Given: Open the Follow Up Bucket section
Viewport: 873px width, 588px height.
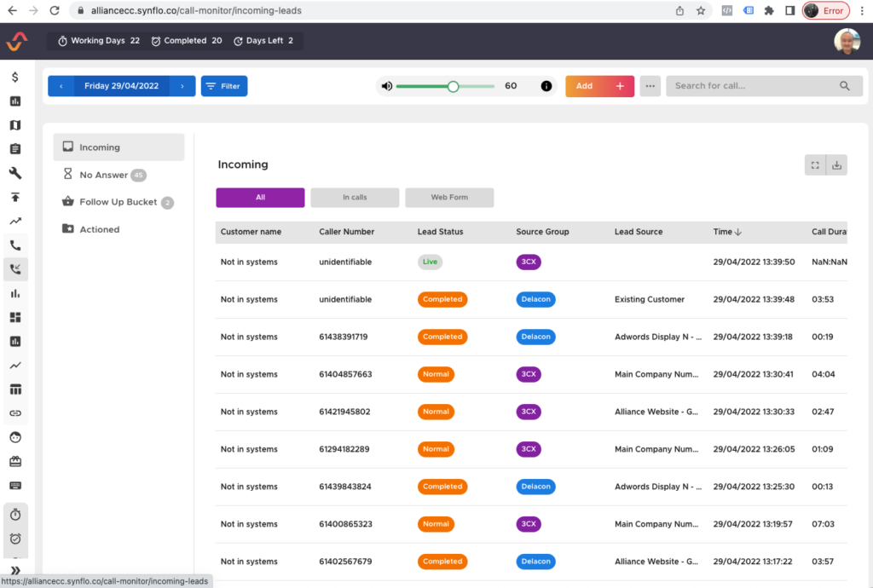Looking at the screenshot, I should coord(118,202).
